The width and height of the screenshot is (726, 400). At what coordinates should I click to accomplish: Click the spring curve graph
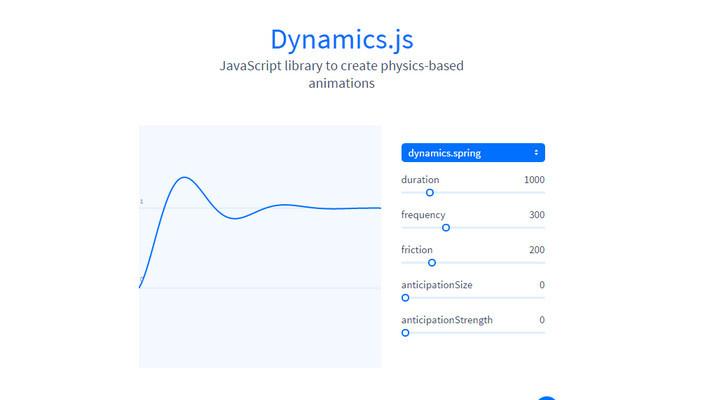[260, 246]
